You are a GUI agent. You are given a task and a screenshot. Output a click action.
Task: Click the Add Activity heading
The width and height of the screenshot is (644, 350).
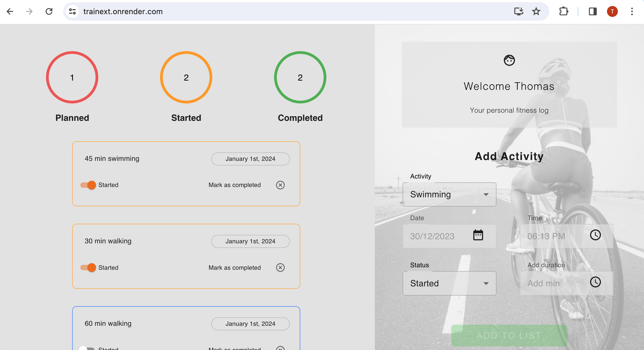[509, 156]
